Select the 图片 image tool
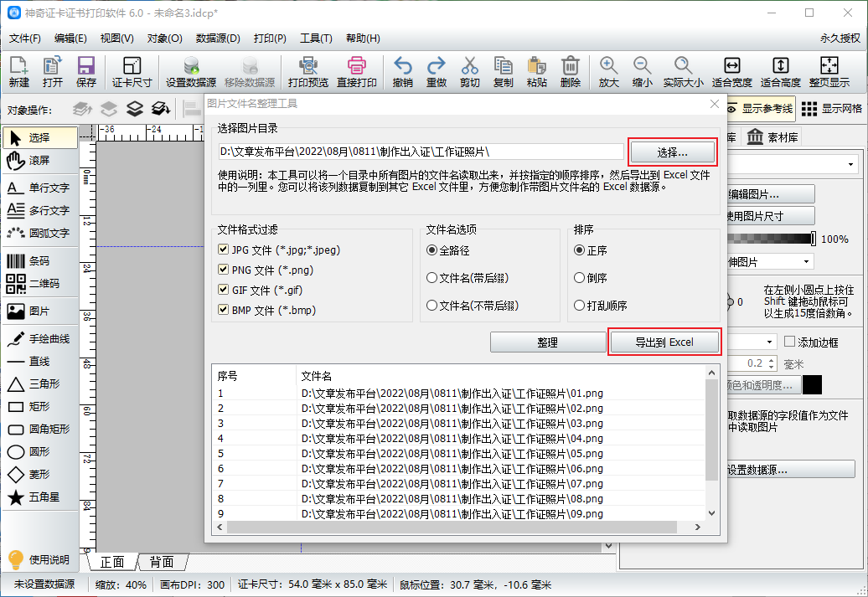The width and height of the screenshot is (868, 597). (40, 311)
